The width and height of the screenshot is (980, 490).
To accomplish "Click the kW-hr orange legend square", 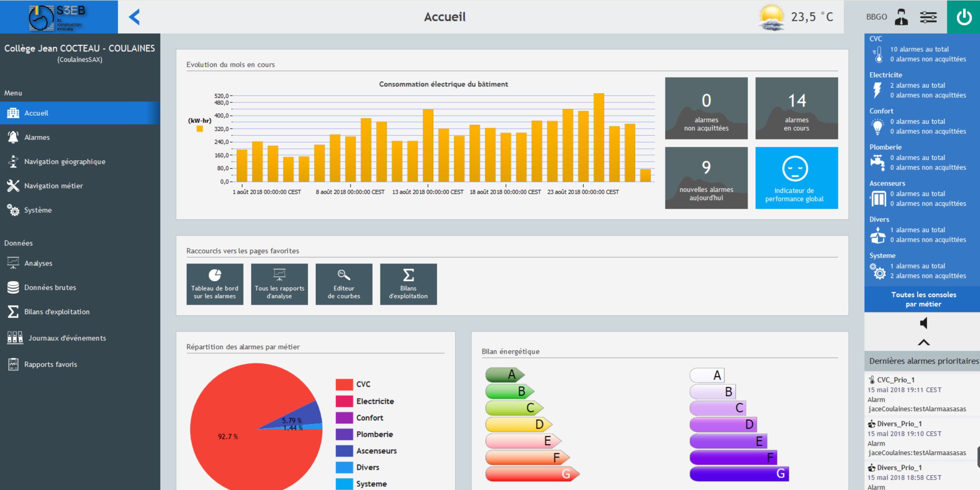I will click(x=200, y=128).
